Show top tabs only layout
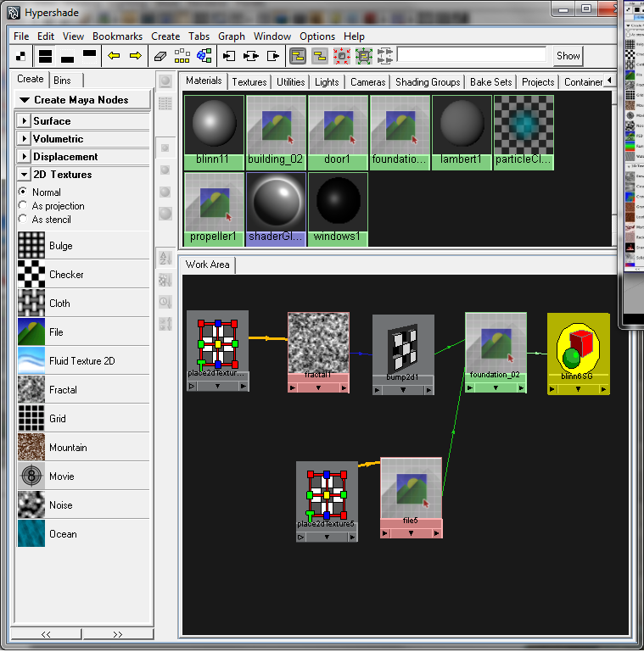 89,56
